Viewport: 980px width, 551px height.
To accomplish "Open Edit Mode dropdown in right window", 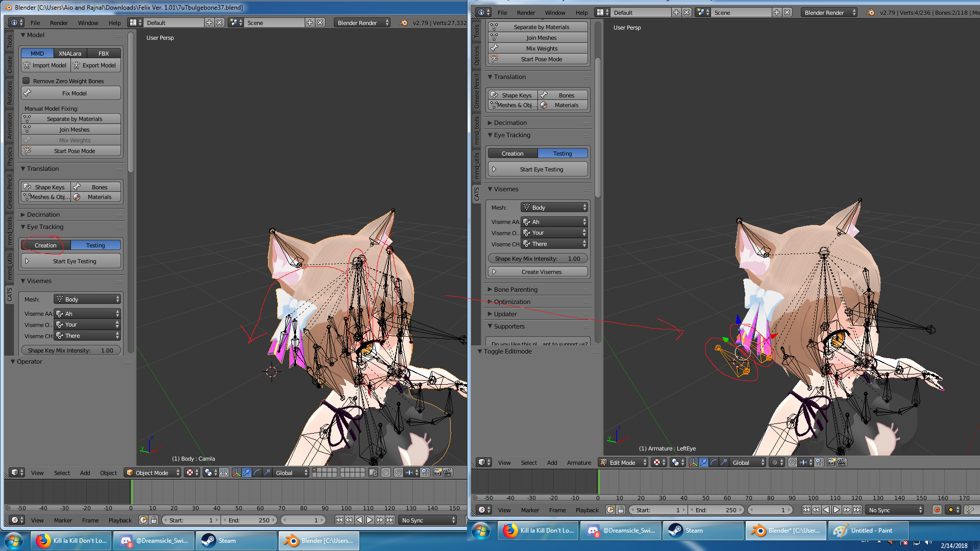I will [623, 463].
